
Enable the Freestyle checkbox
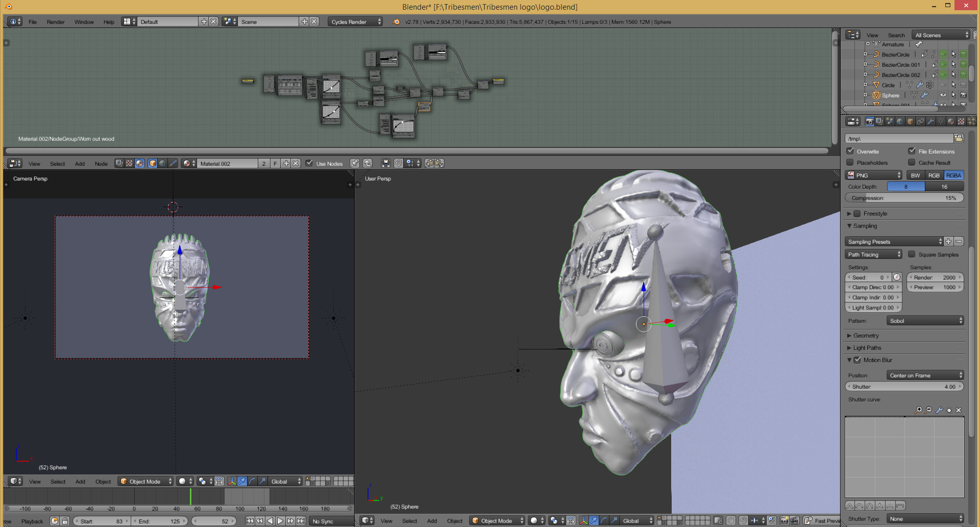coord(857,213)
